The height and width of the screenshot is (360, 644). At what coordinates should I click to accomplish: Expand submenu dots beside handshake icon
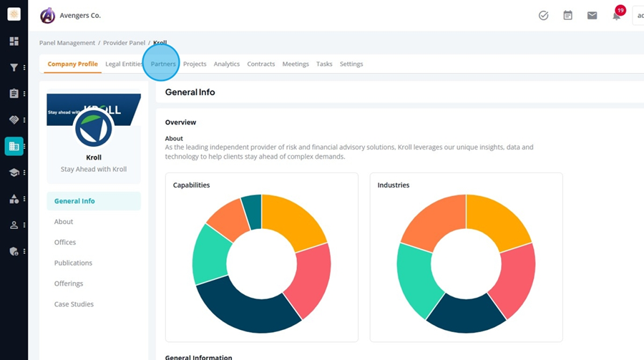click(24, 120)
